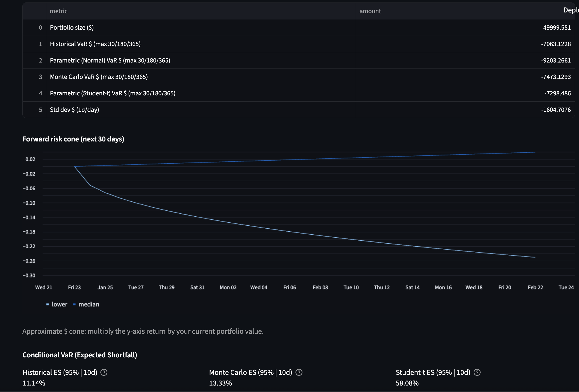Click the lower legend color marker
Screen dimensions: 579x392
[48, 304]
